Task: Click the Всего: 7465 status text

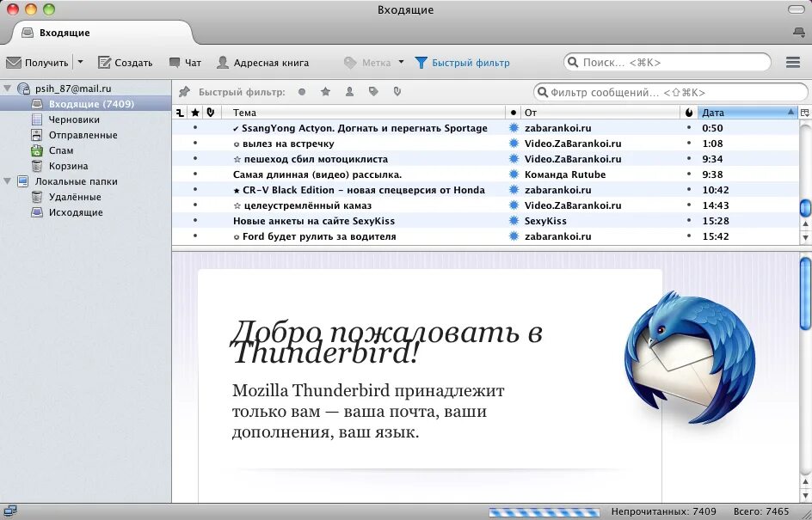Action: (x=760, y=511)
